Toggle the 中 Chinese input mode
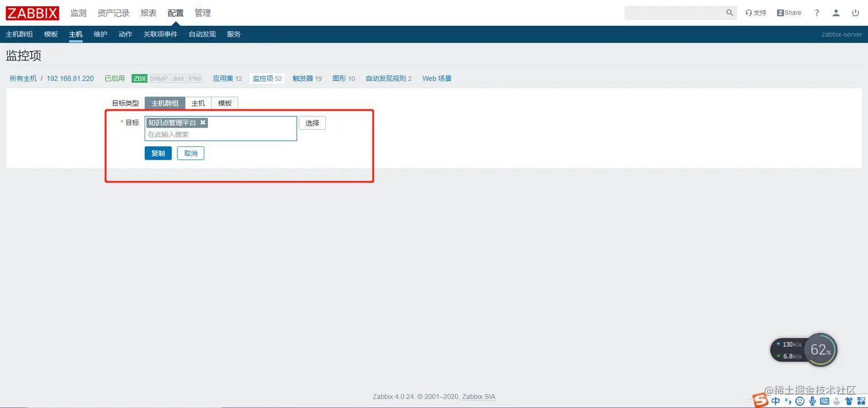The height and width of the screenshot is (408, 868). (776, 401)
